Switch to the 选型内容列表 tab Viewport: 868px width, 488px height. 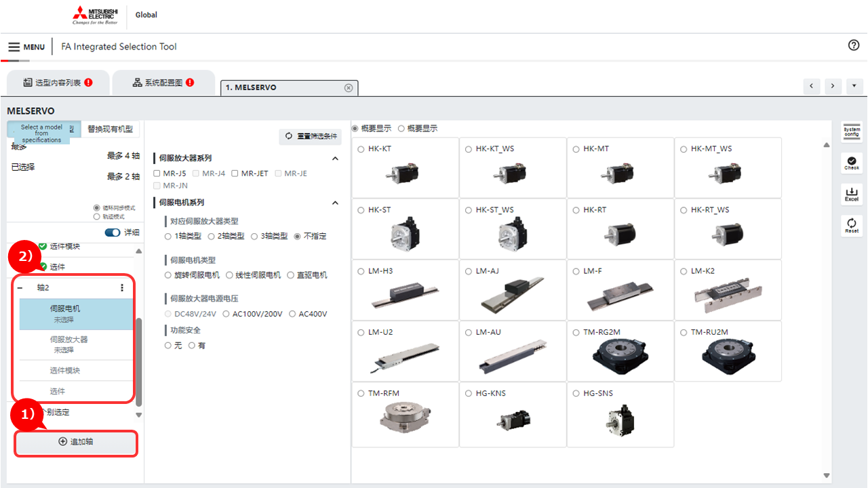pos(58,83)
